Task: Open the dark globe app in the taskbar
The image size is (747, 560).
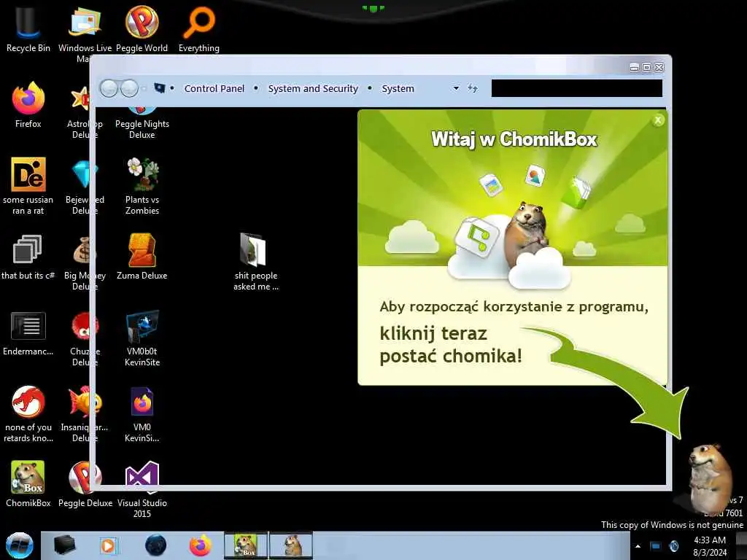Action: click(x=155, y=545)
